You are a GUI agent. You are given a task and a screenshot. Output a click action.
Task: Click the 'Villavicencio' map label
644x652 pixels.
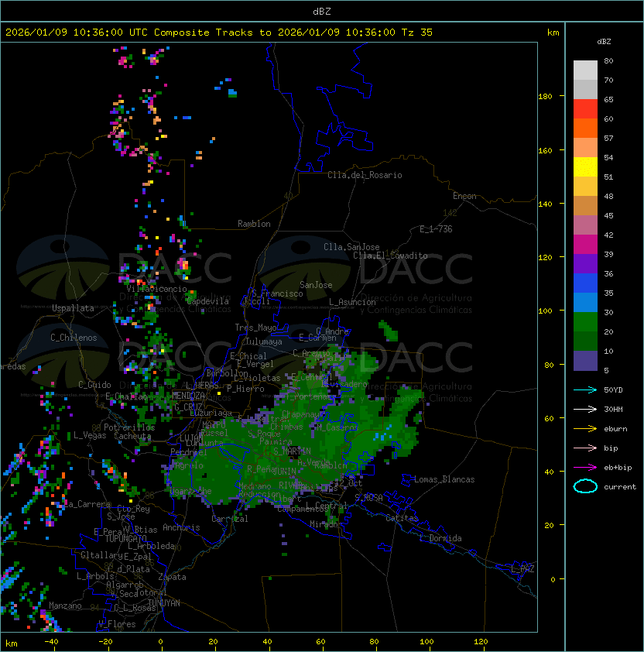pyautogui.click(x=156, y=289)
